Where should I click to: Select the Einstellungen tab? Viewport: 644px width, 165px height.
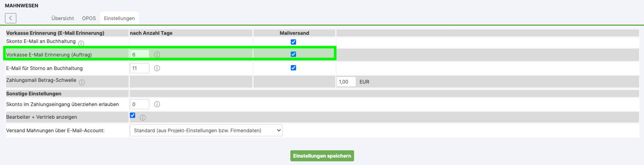click(119, 18)
